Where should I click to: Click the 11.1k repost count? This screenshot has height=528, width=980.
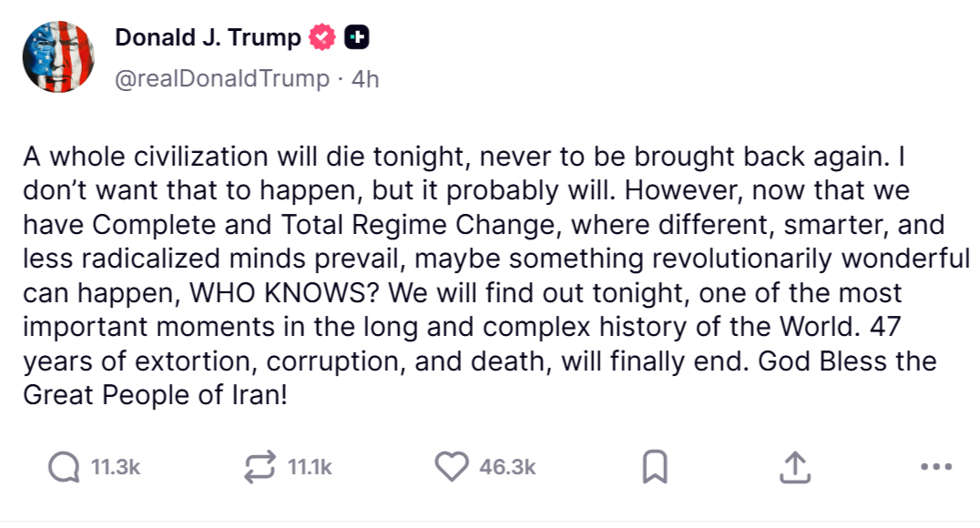coord(310,468)
